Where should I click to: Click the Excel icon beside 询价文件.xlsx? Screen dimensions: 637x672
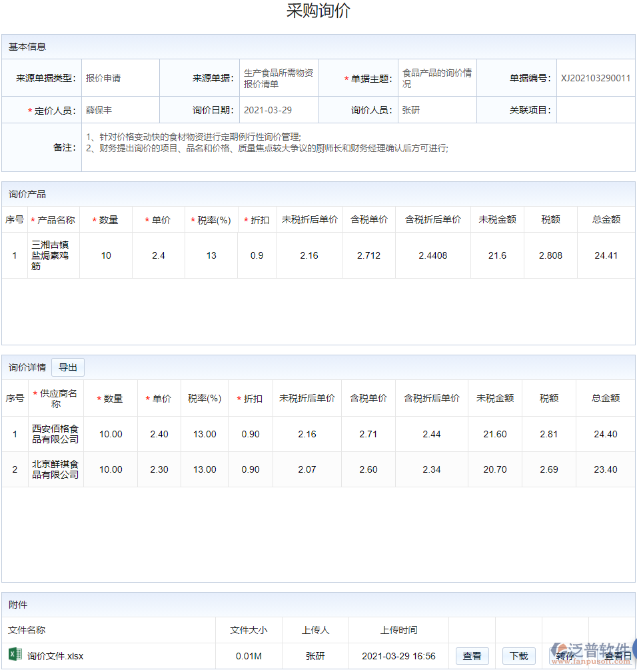(x=13, y=656)
